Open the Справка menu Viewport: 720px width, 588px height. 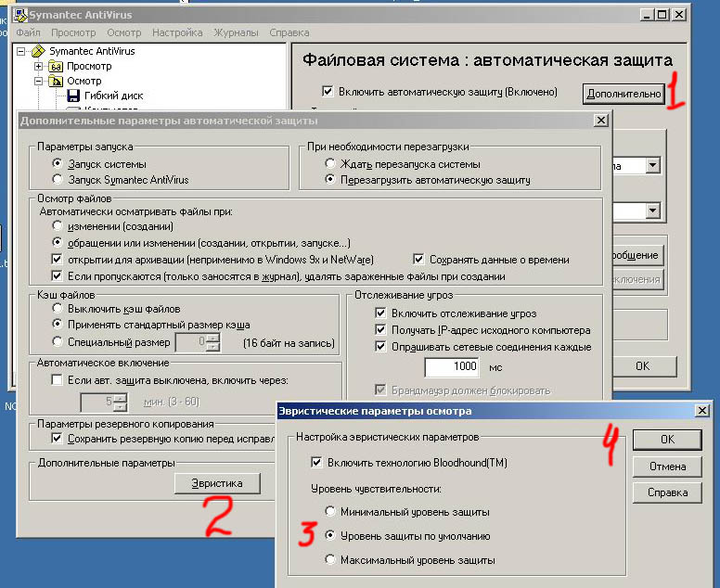[289, 32]
